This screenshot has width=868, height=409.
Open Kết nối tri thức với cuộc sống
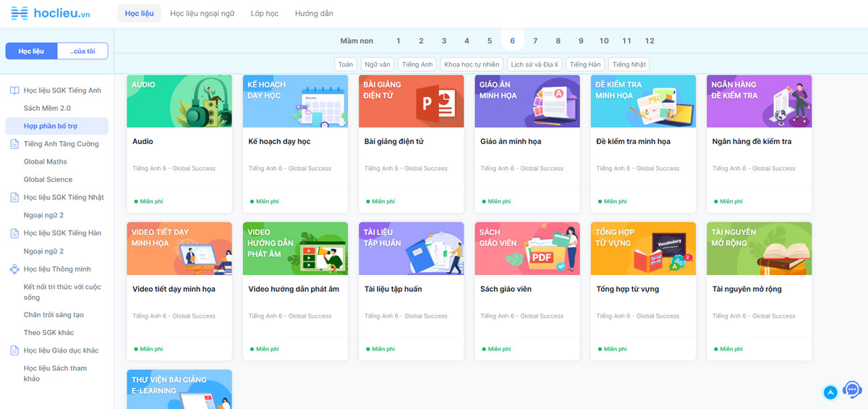tap(62, 292)
